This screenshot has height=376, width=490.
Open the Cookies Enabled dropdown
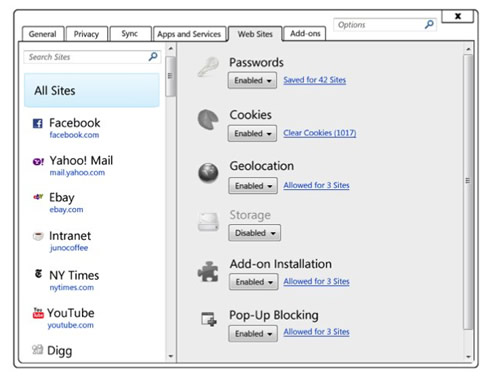252,133
